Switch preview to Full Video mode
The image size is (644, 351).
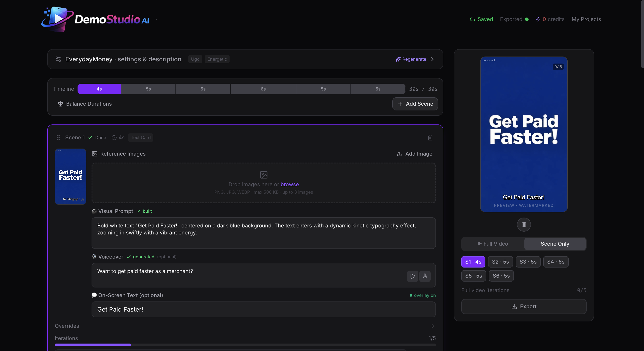click(x=493, y=244)
